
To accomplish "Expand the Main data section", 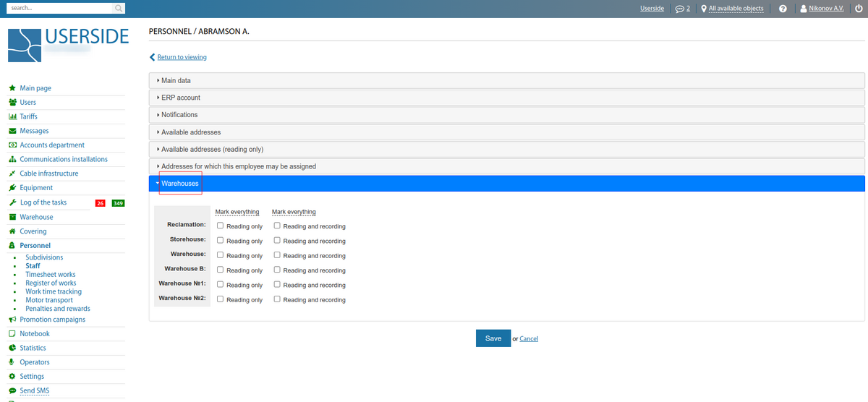I will pyautogui.click(x=176, y=80).
